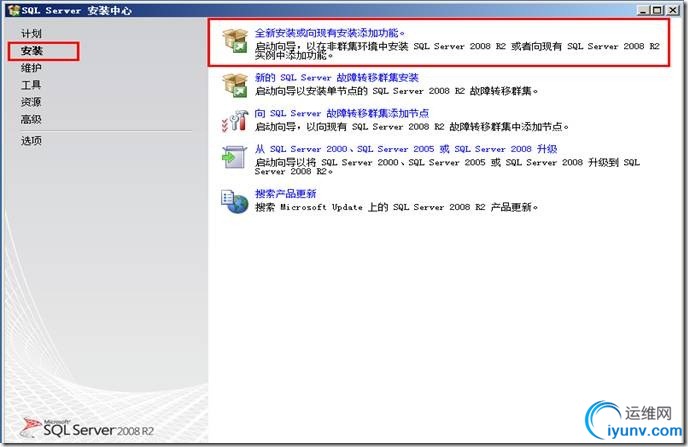
Task: Click upgrade arrow icon beside 升级 option
Action: point(233,157)
